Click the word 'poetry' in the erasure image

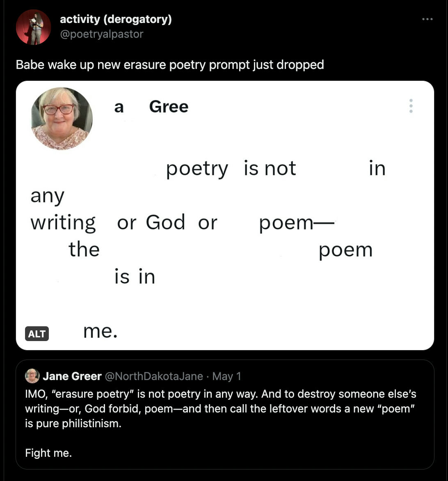click(x=197, y=169)
